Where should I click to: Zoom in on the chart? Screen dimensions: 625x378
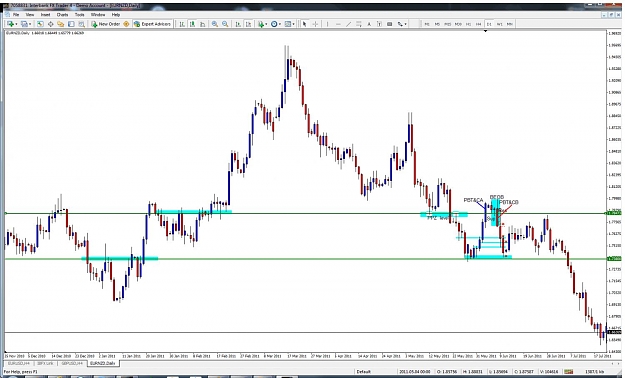tap(214, 24)
